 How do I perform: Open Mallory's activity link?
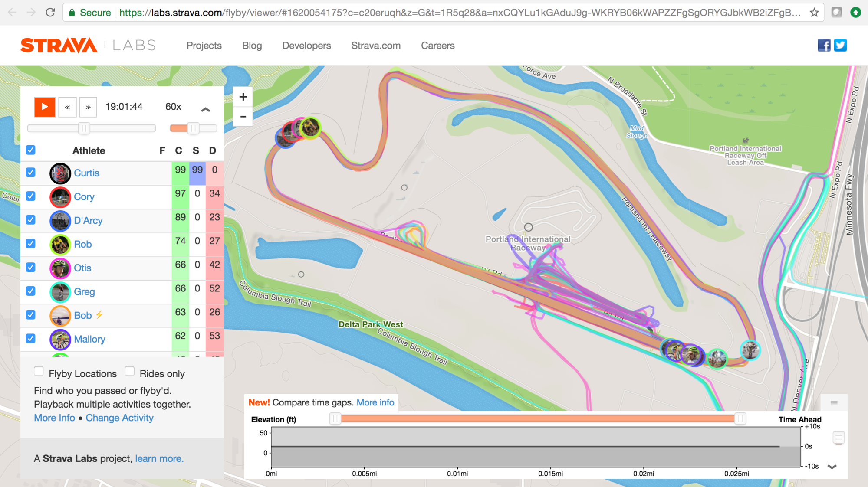pyautogui.click(x=89, y=339)
